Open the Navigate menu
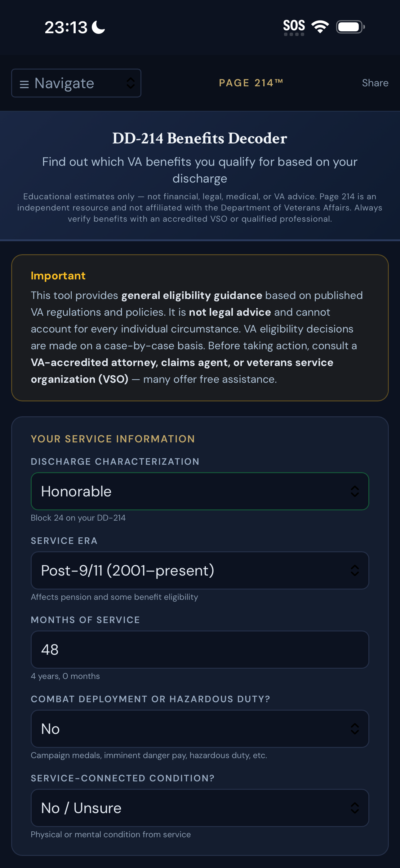The image size is (400, 868). [76, 83]
